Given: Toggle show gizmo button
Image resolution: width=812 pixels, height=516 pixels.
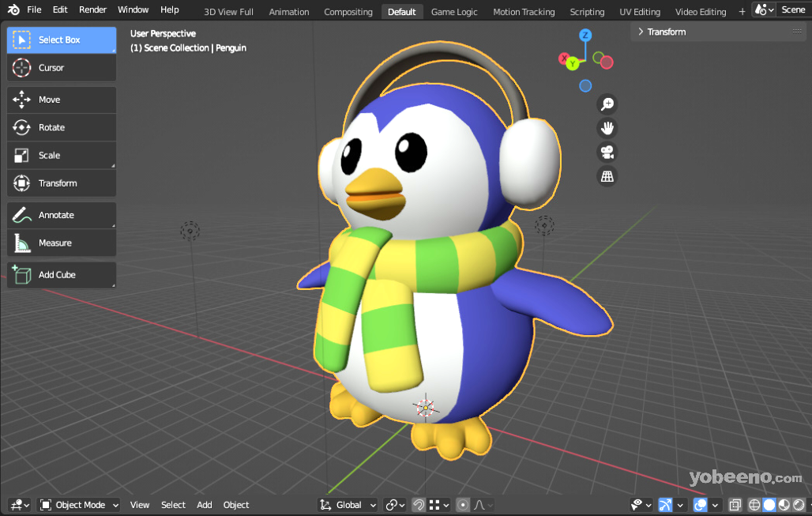Looking at the screenshot, I should 665,505.
